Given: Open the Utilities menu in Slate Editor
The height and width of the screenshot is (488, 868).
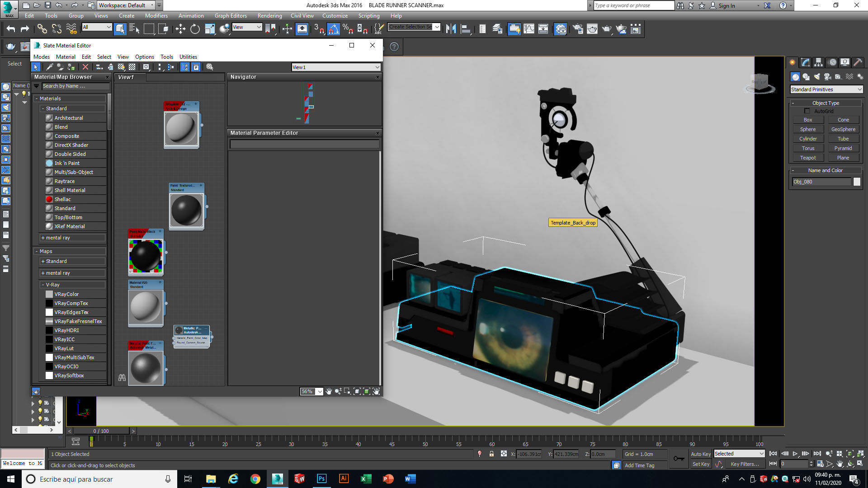Looking at the screenshot, I should tap(188, 57).
